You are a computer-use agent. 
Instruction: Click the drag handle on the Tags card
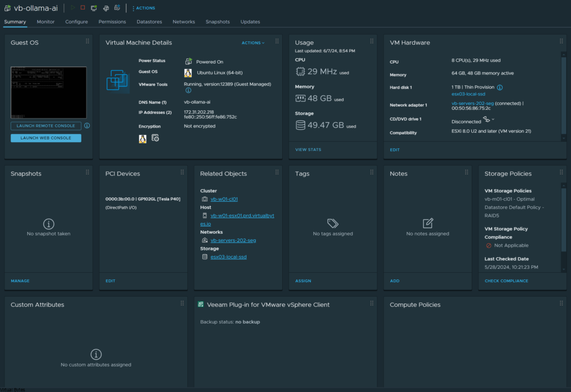372,172
